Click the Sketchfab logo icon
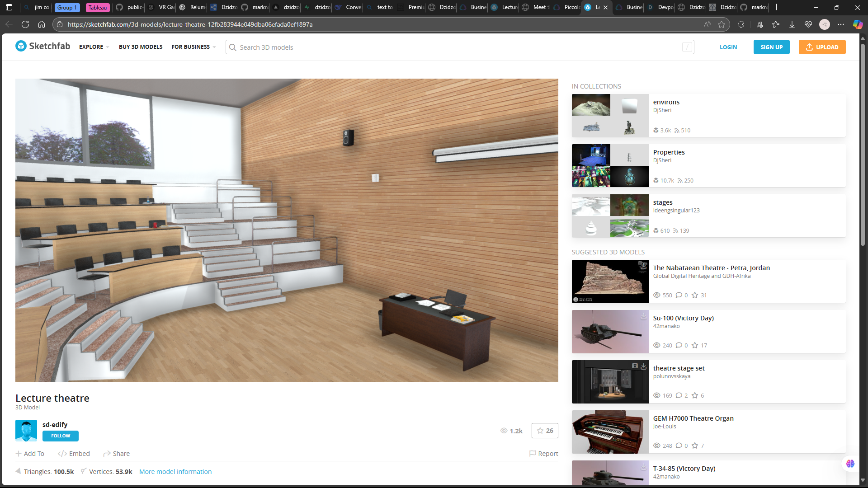This screenshot has height=488, width=868. (x=21, y=46)
